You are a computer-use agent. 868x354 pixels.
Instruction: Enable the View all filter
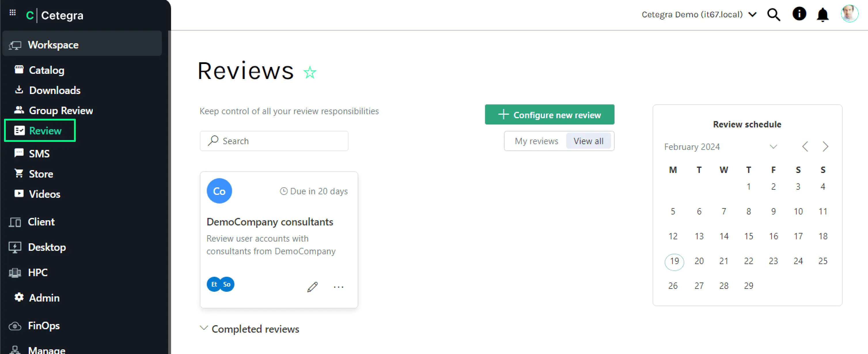589,141
